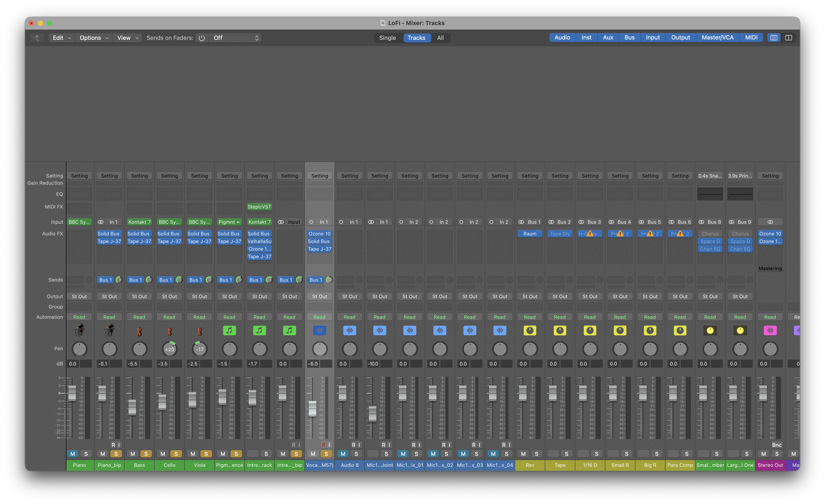Open the Bass channel St Out output menu

139,296
